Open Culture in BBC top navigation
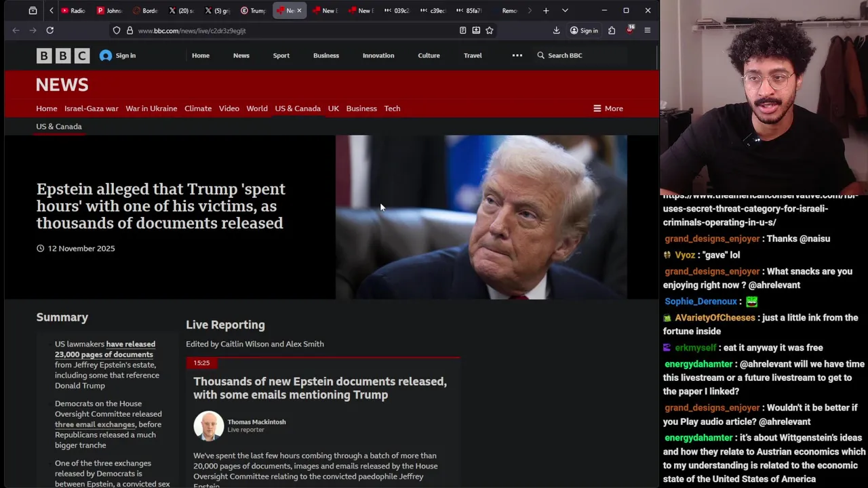Screen dimensions: 868x488 point(429,56)
